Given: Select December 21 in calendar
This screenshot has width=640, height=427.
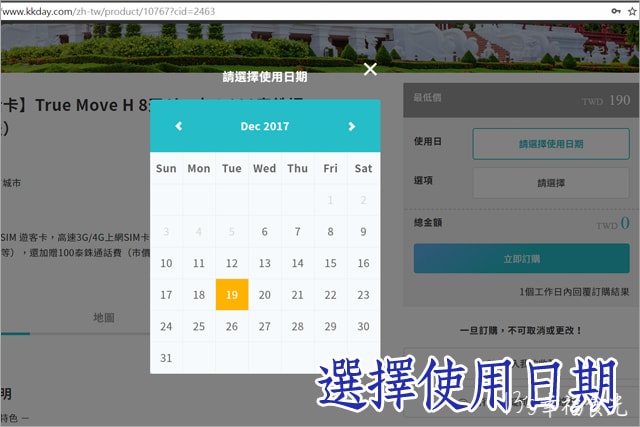Looking at the screenshot, I should 298,295.
